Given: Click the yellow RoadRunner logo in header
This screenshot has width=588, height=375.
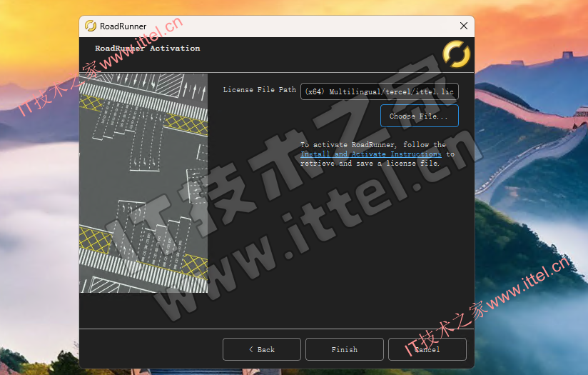Looking at the screenshot, I should [x=456, y=54].
